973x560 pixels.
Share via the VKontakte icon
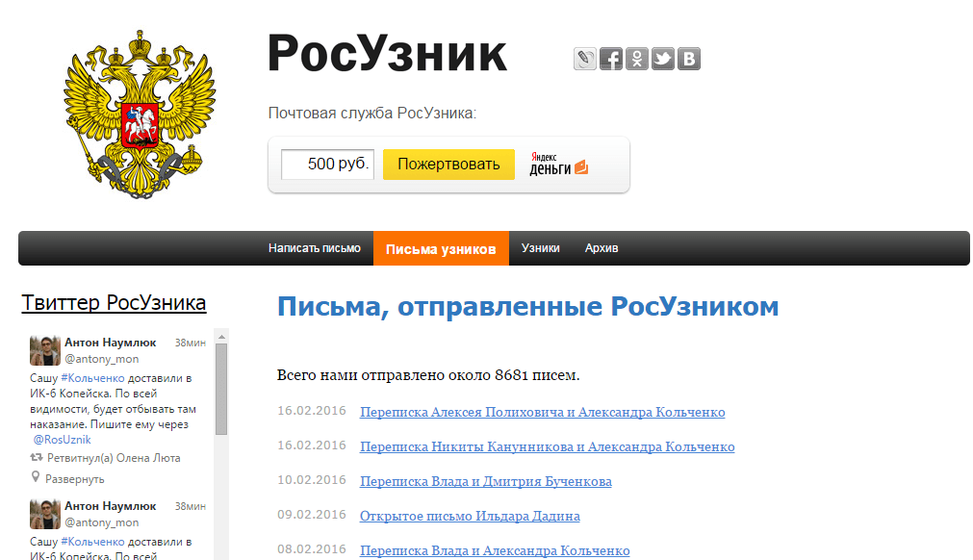coord(688,59)
